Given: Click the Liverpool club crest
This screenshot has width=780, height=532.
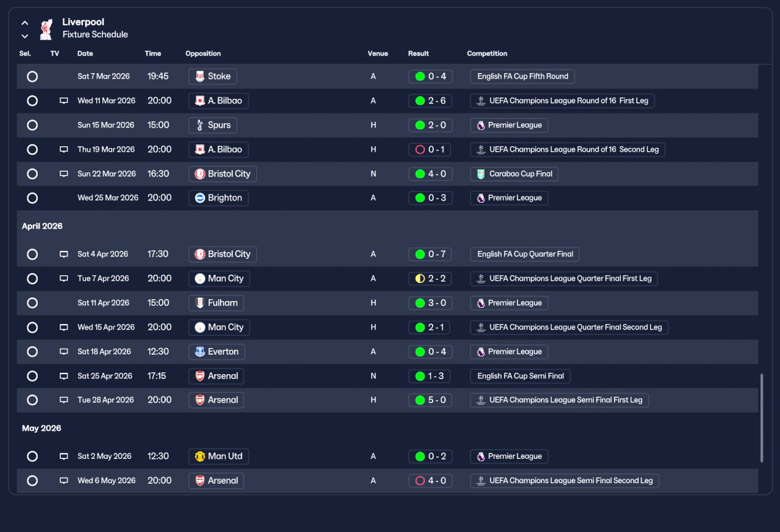Looking at the screenshot, I should pos(46,29).
